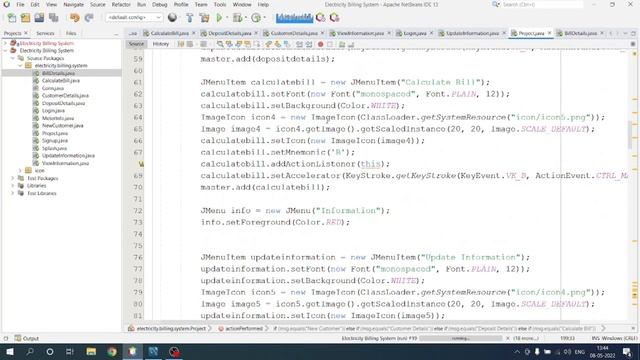Click the Task View taskbar icon

(x=70, y=351)
